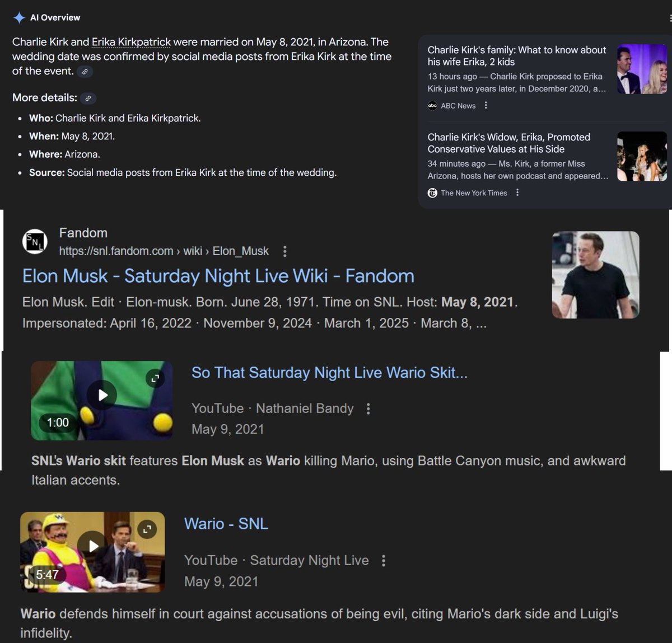Click the AI Overview sparkle icon
Screen dimensions: 672x643
click(x=19, y=18)
